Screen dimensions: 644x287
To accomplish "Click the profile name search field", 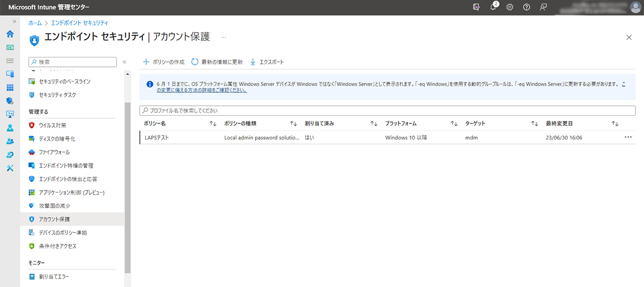I will pos(387,110).
